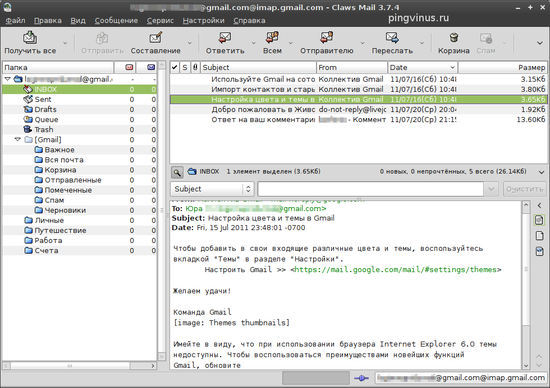
Task: Select the Черновики folder
Action: coord(65,210)
